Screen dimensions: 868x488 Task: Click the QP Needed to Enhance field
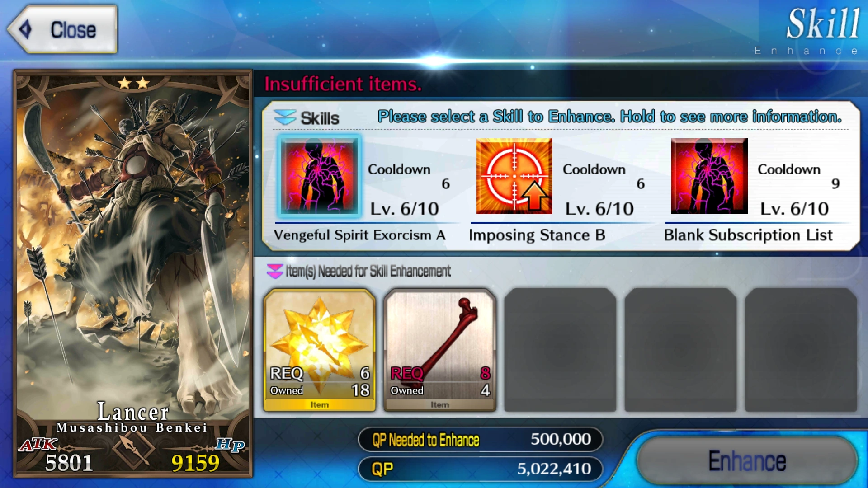[481, 439]
